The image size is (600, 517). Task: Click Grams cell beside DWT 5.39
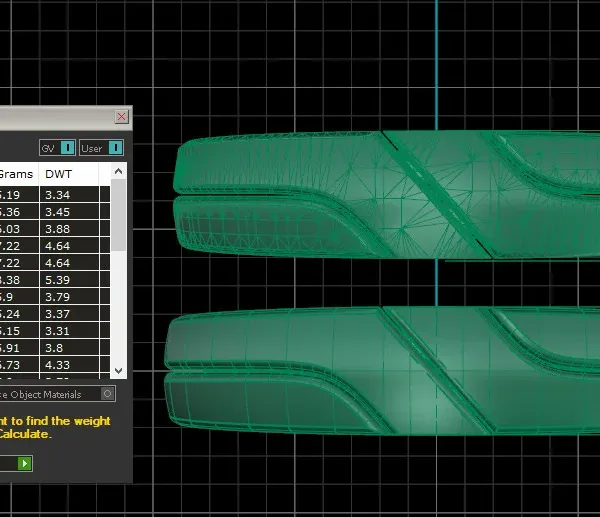(x=19, y=280)
